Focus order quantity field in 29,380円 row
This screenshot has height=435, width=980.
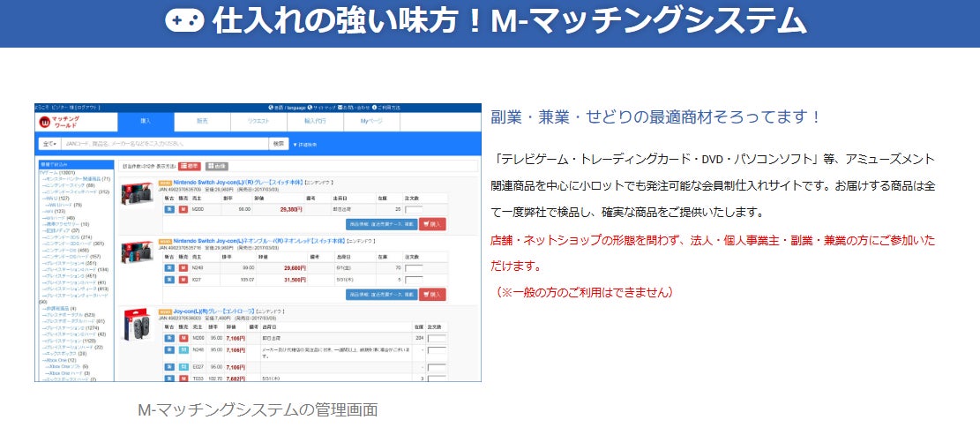coord(414,209)
